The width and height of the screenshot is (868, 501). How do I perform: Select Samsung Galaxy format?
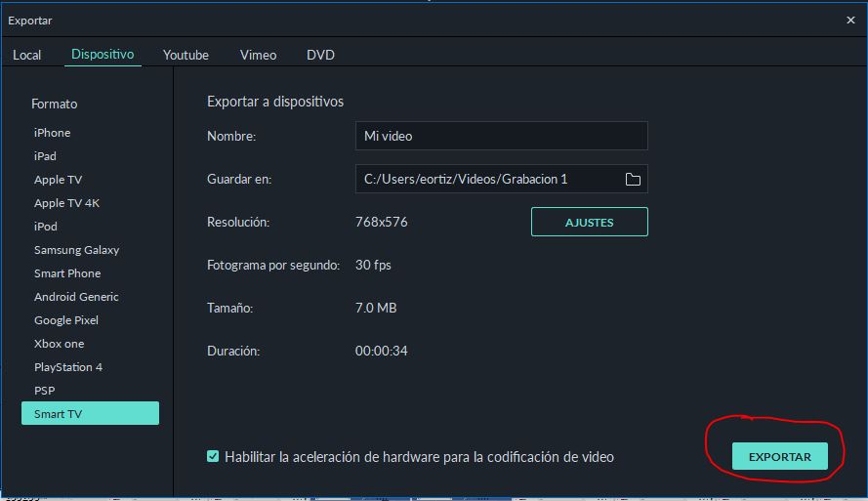[76, 250]
